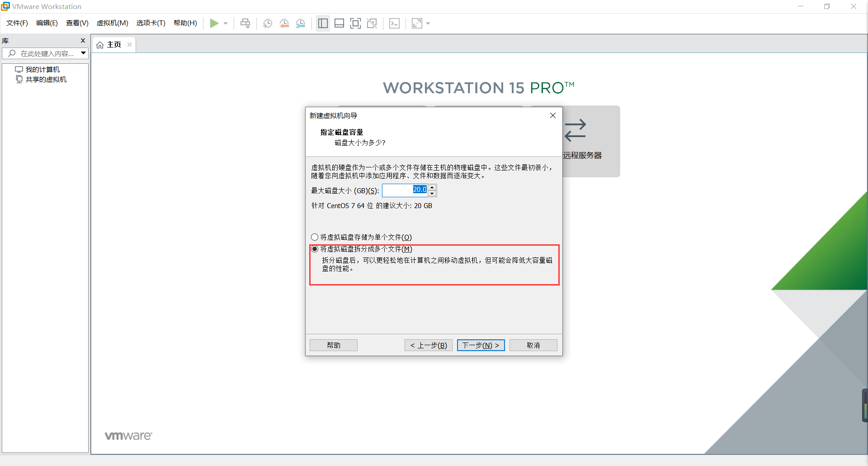Viewport: 868px width, 466px height.
Task: Click the vmware logo at bottom
Action: (128, 436)
